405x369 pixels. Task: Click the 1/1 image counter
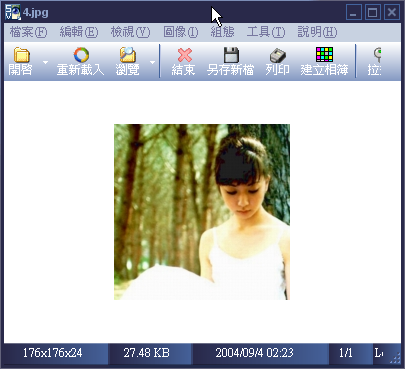[x=346, y=353]
